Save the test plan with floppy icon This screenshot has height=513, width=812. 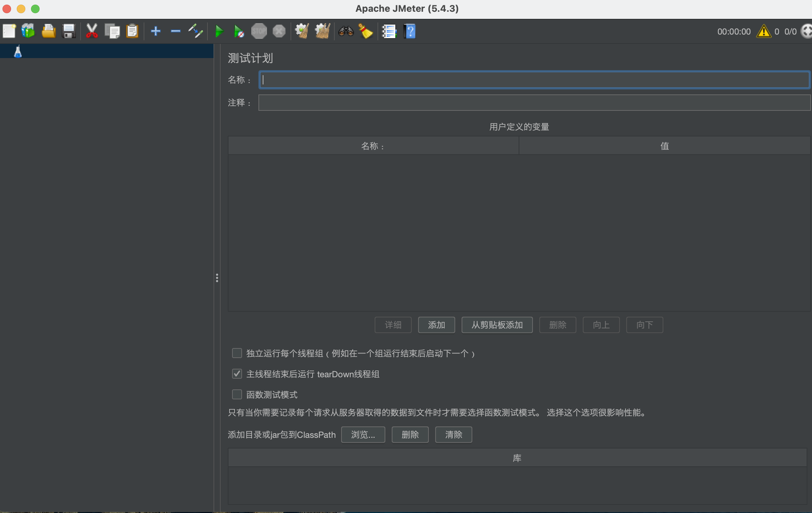tap(69, 31)
